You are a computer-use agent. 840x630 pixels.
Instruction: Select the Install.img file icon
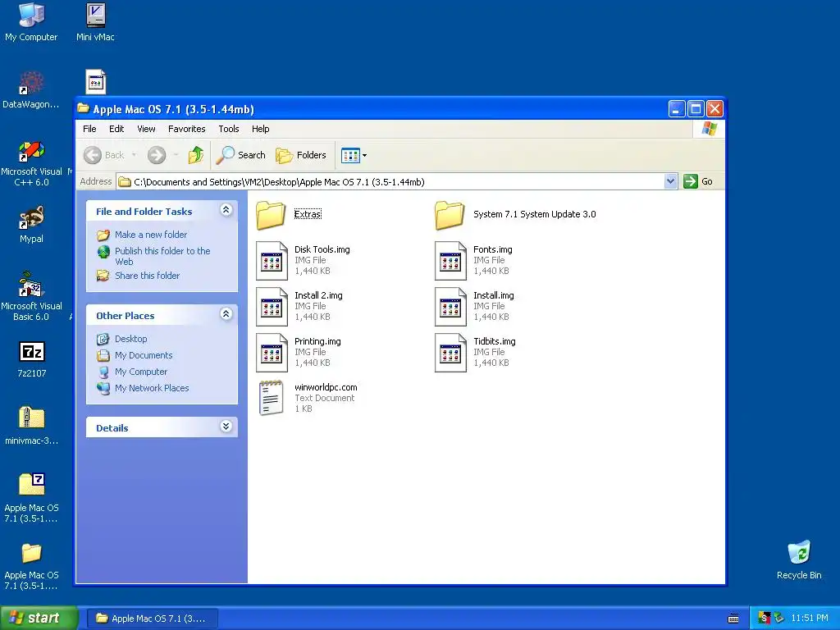450,307
